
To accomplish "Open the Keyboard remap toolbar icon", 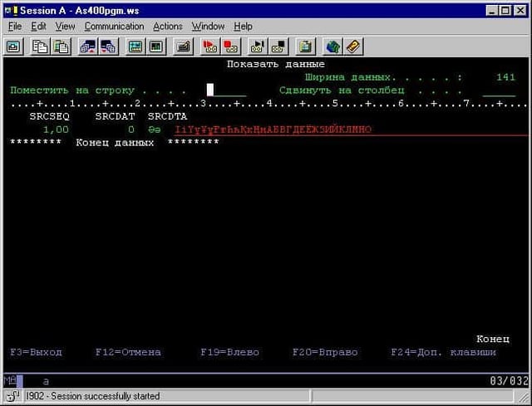I will tap(183, 46).
